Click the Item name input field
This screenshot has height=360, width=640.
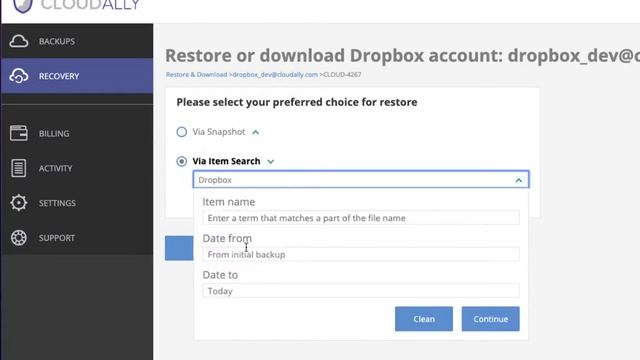(x=361, y=218)
